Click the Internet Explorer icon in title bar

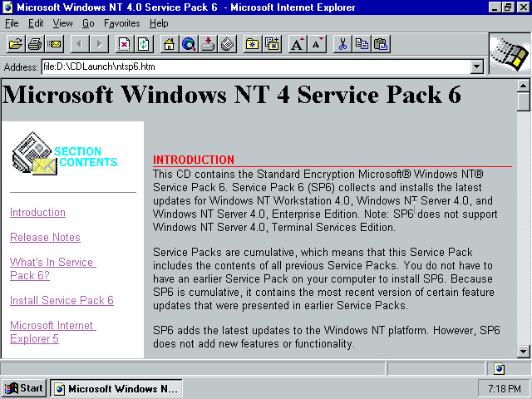(x=7, y=7)
